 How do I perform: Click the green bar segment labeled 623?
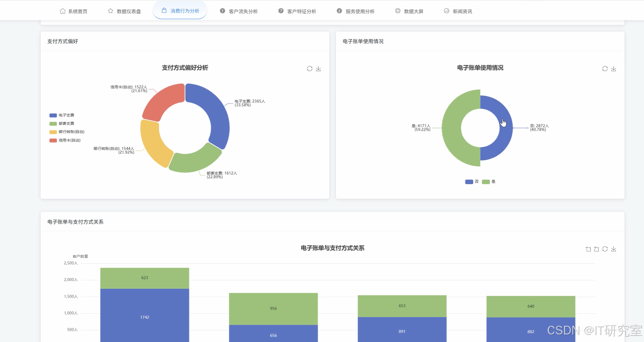pos(145,278)
